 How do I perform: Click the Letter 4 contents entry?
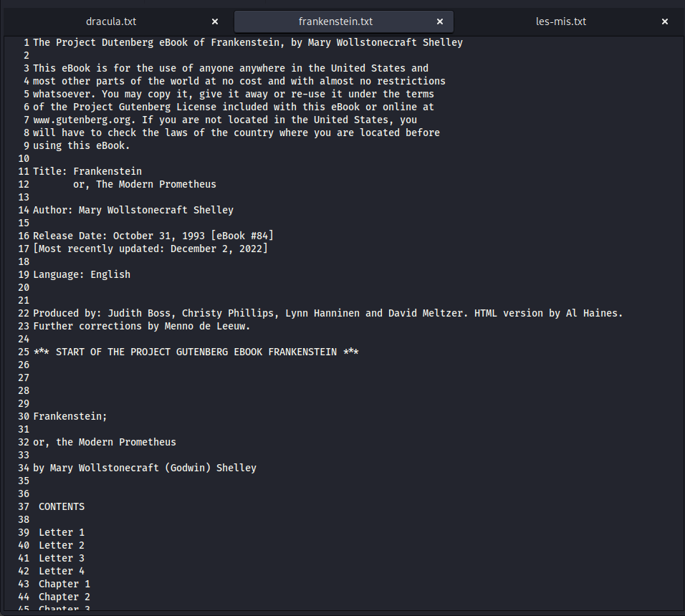pyautogui.click(x=62, y=571)
